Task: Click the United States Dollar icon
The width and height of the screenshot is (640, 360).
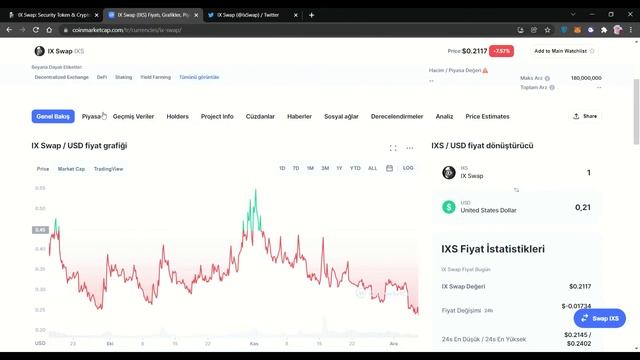Action: 449,207
